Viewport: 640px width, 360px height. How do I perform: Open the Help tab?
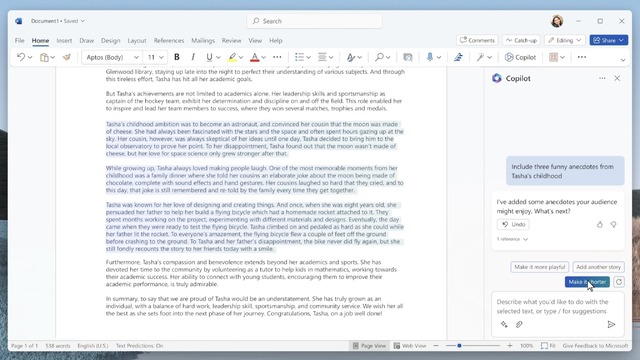point(276,40)
